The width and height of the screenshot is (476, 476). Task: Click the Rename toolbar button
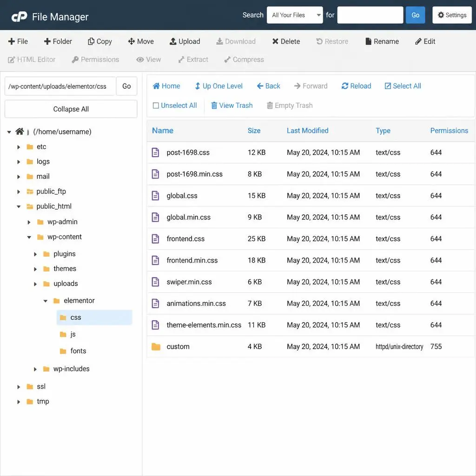[x=382, y=41]
